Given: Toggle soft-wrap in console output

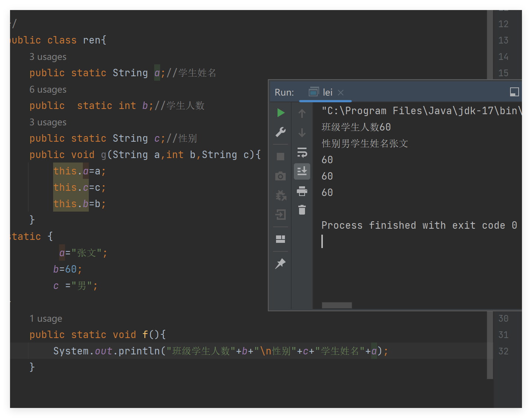Looking at the screenshot, I should point(302,152).
